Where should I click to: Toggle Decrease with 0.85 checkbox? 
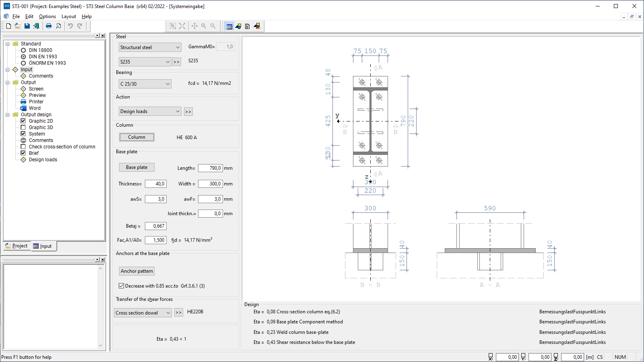click(x=121, y=286)
